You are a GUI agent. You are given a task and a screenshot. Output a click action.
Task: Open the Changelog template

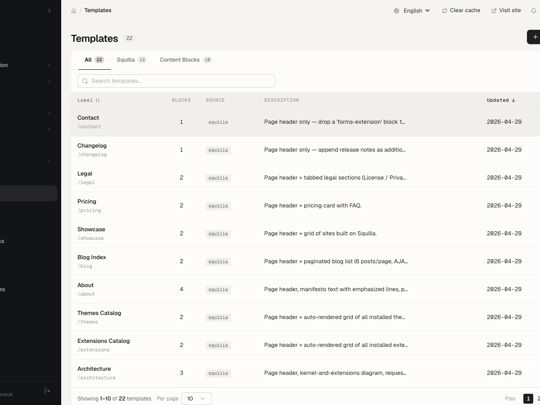[92, 146]
